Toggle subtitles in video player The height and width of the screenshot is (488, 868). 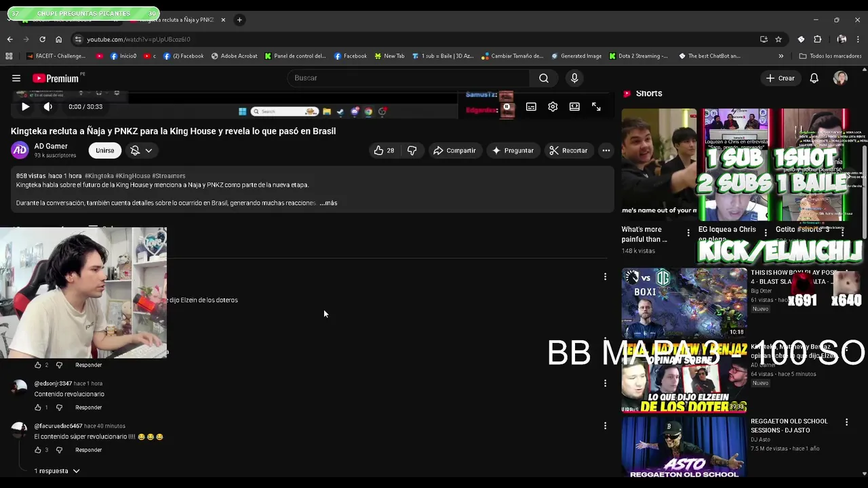[x=531, y=106]
